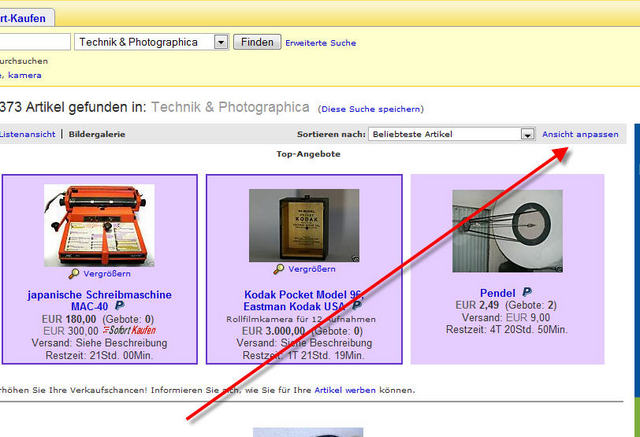
Task: Click 'EUR 2,49' Pendel price text
Action: (477, 305)
